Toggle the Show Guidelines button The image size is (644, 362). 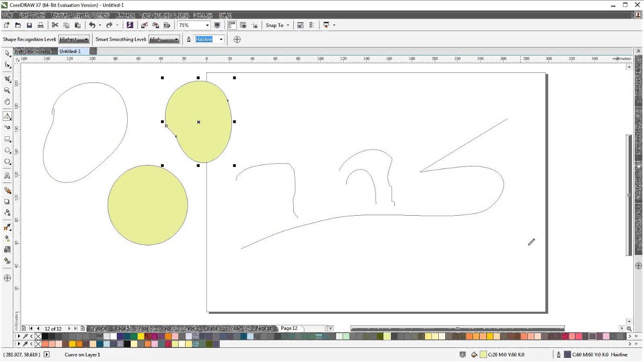[255, 25]
